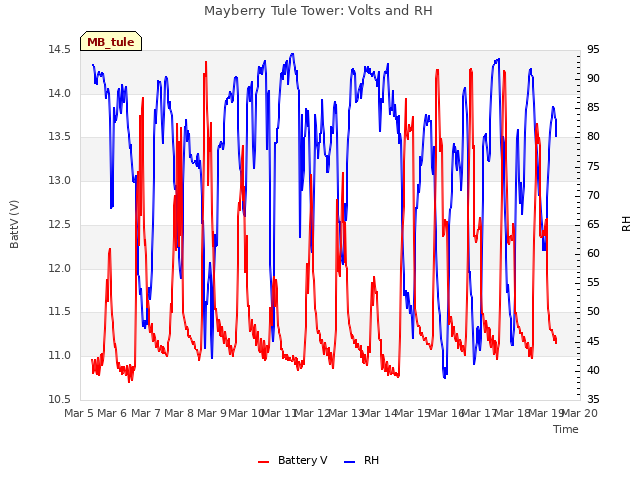Click the Mar 9 date tick label
Viewport: 640px width, 480px height.
pyautogui.click(x=212, y=413)
